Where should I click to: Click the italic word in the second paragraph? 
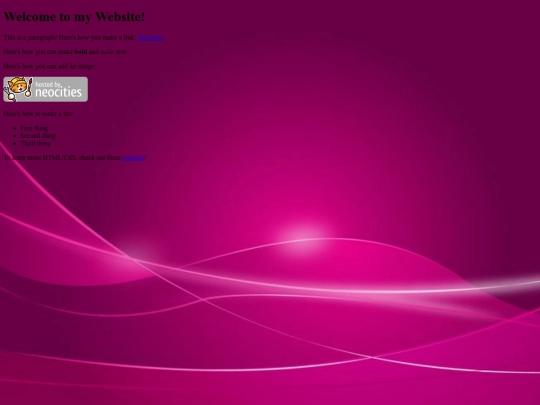[107, 52]
